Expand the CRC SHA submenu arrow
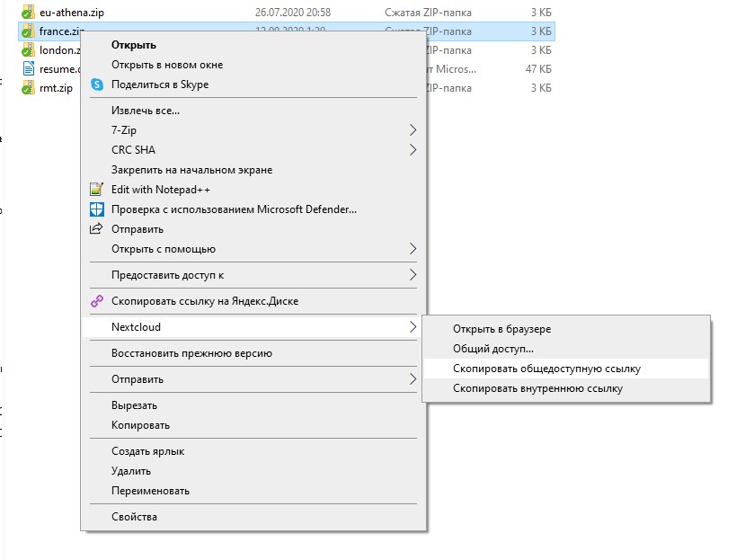This screenshot has height=560, width=745. 412,150
